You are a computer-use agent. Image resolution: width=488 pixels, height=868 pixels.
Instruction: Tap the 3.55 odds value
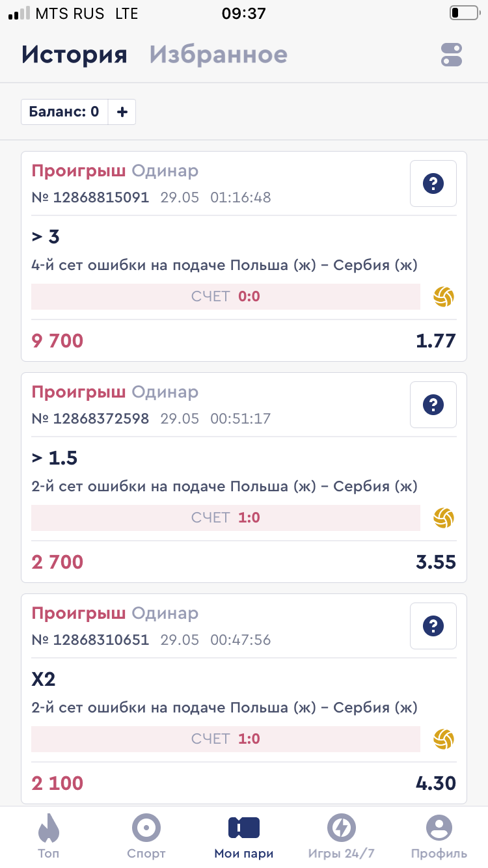pos(435,562)
